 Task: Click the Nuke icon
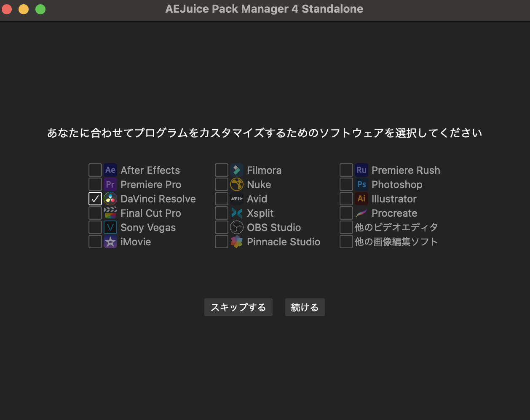(x=236, y=184)
